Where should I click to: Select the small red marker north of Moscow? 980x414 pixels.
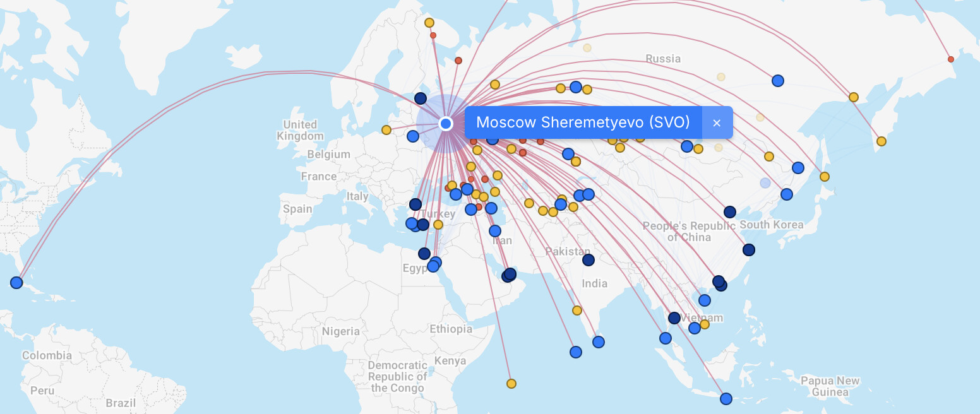click(x=458, y=61)
